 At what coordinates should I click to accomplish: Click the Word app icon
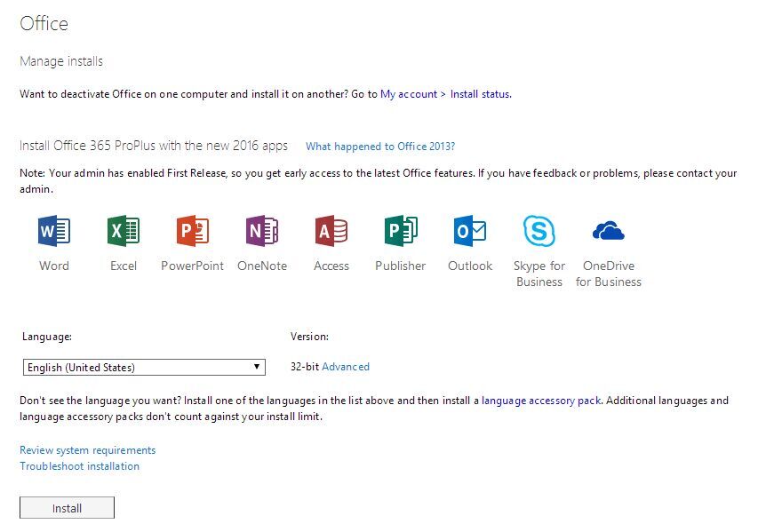54,231
